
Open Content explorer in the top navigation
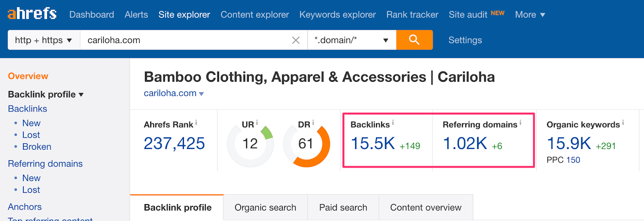click(x=255, y=14)
